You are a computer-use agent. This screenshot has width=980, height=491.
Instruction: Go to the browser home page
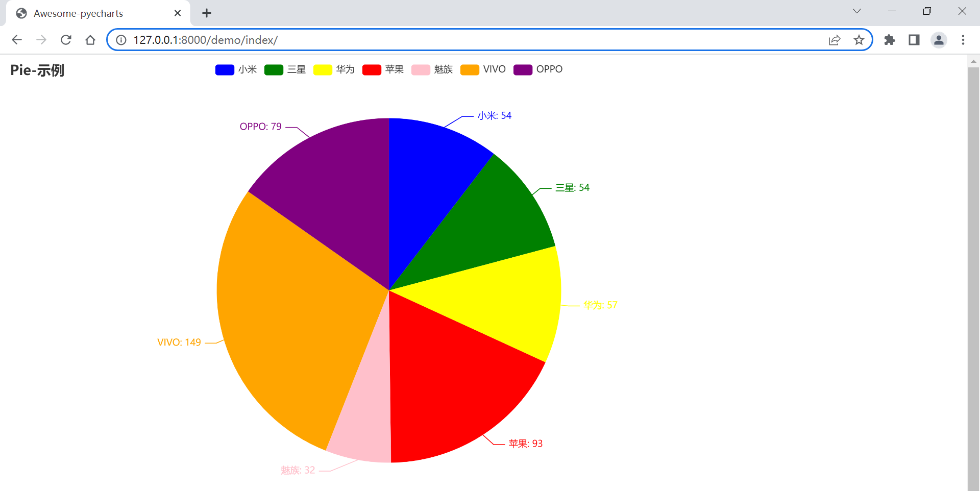point(90,40)
